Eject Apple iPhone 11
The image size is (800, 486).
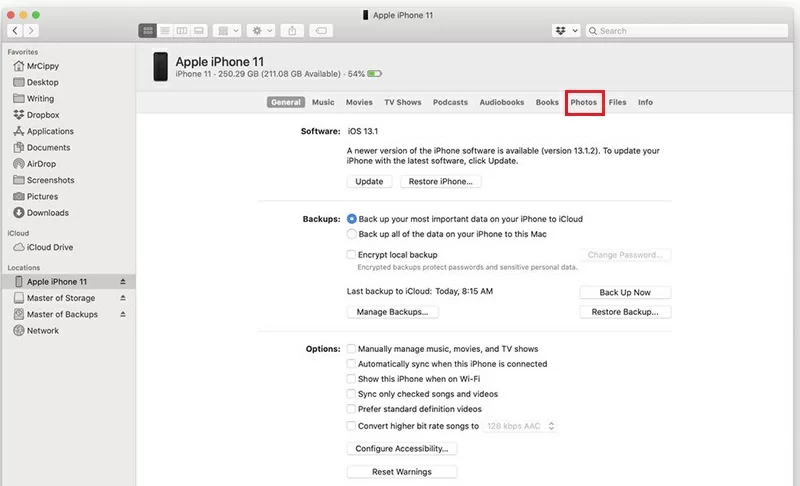[x=123, y=282]
